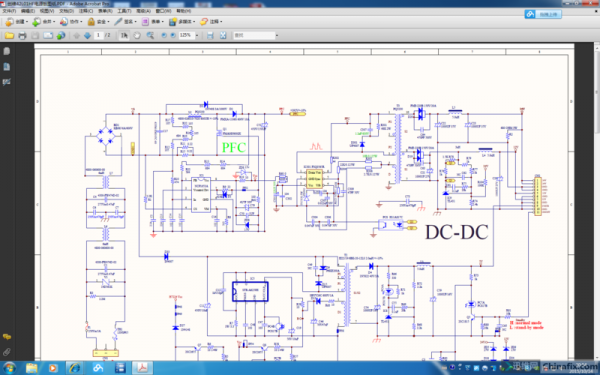Open the Bookmarks panel in left sidebar
The height and width of the screenshot is (375, 600).
(7, 67)
